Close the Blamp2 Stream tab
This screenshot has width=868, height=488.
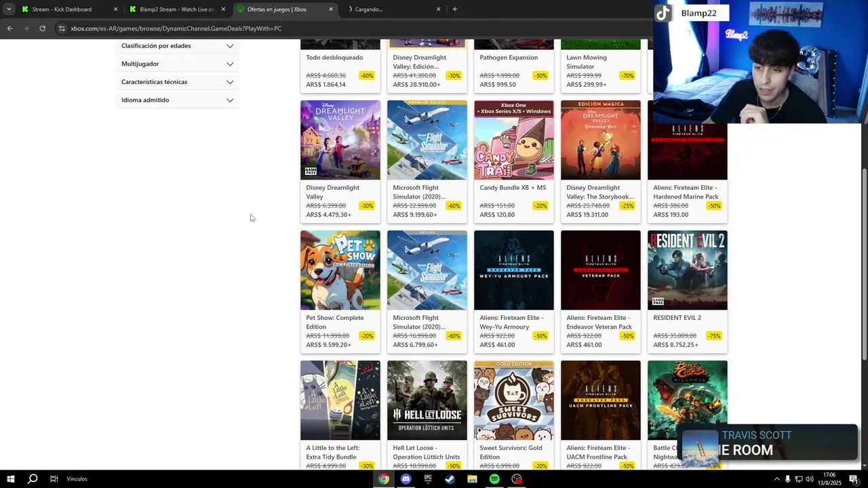pyautogui.click(x=223, y=9)
